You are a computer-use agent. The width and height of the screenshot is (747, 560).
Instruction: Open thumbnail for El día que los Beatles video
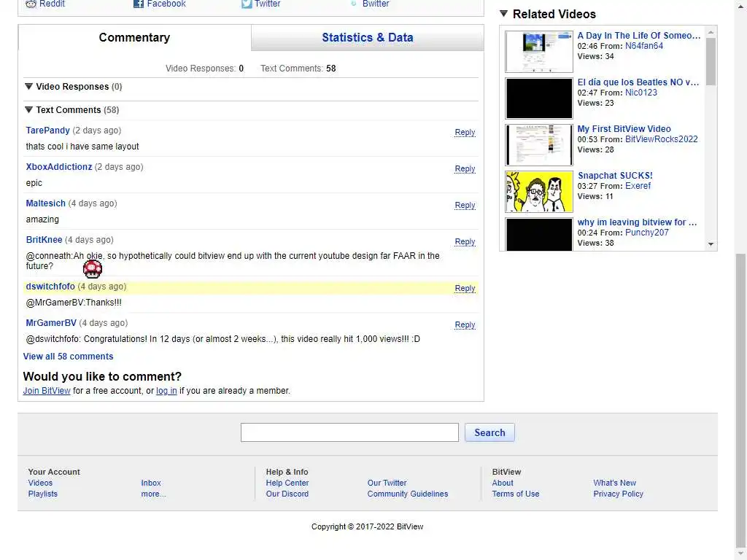pyautogui.click(x=539, y=98)
